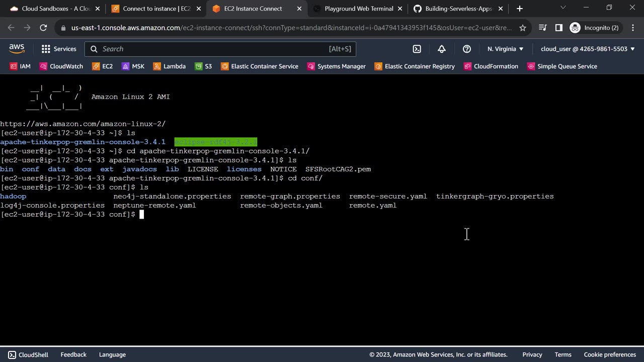
Task: Open the Systems Manager shortcut
Action: point(336,66)
